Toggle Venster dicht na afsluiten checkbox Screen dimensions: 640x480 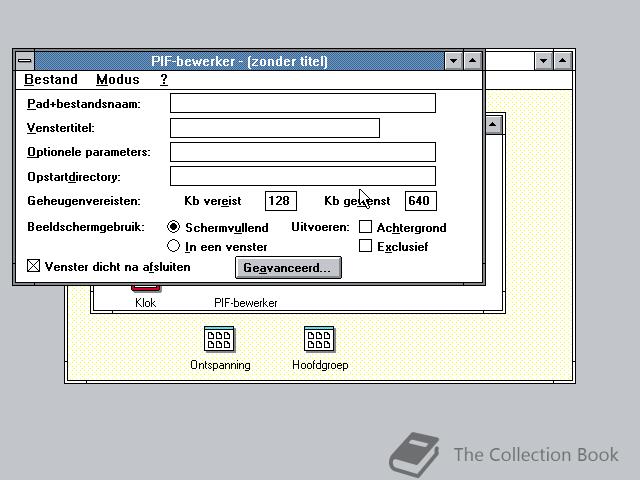33,266
